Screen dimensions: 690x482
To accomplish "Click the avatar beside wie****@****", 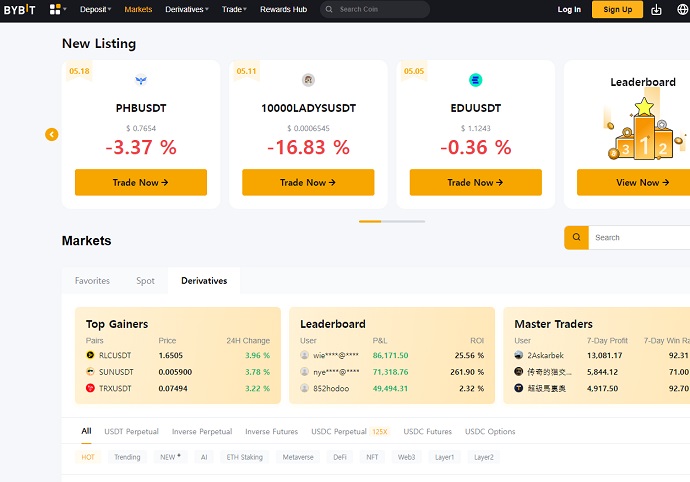I will pos(305,355).
